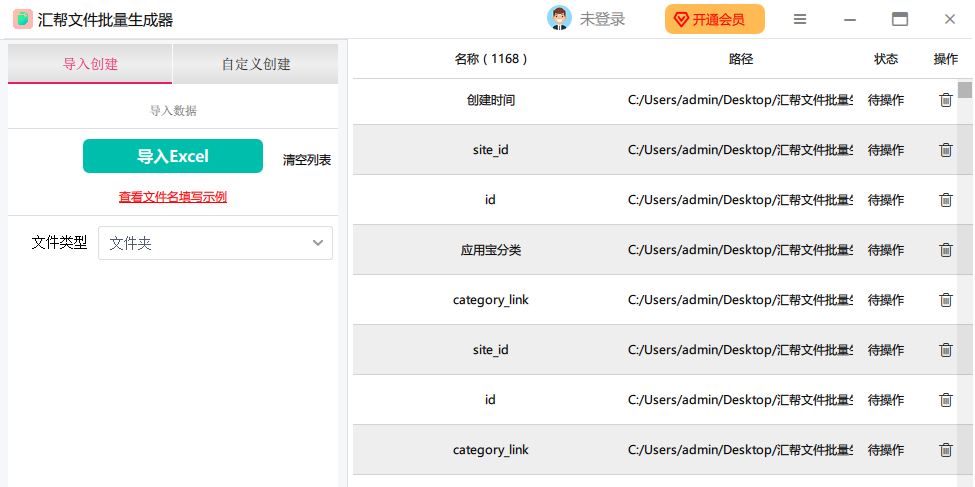Click the 未登录 login text
The height and width of the screenshot is (487, 975).
coord(602,19)
